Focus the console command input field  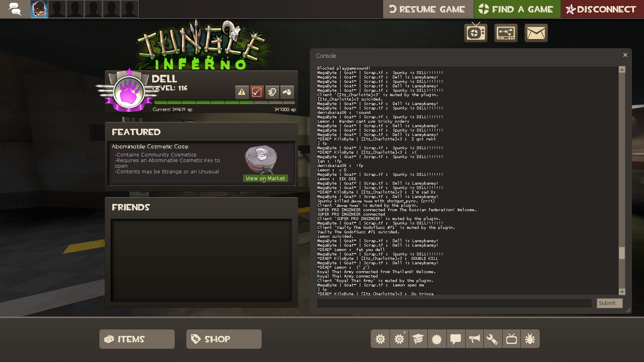click(454, 303)
